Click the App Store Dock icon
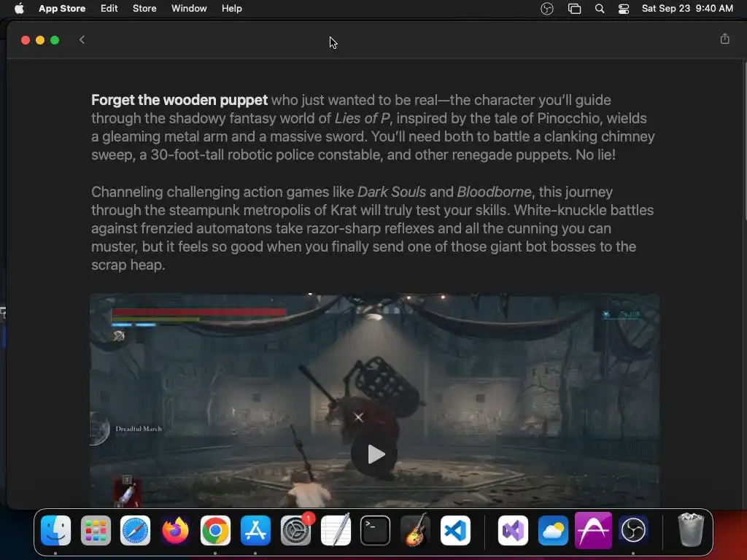Image resolution: width=747 pixels, height=560 pixels. click(255, 531)
